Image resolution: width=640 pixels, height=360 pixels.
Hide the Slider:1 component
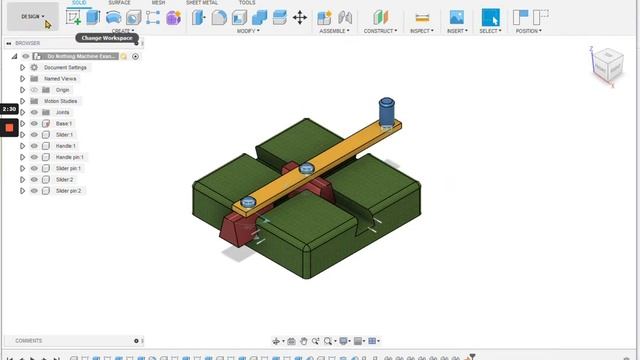(34, 135)
